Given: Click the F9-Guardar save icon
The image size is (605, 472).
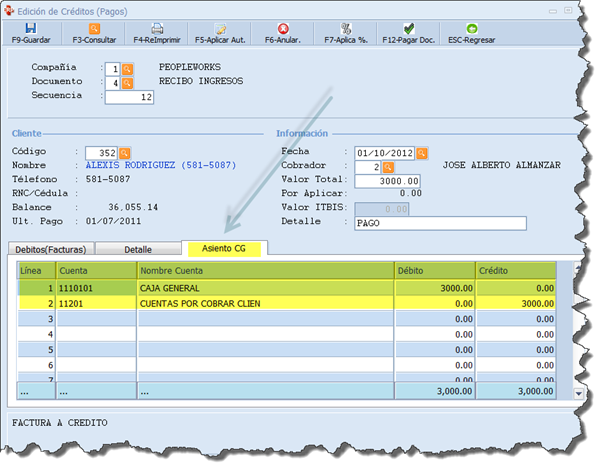Looking at the screenshot, I should [x=31, y=29].
